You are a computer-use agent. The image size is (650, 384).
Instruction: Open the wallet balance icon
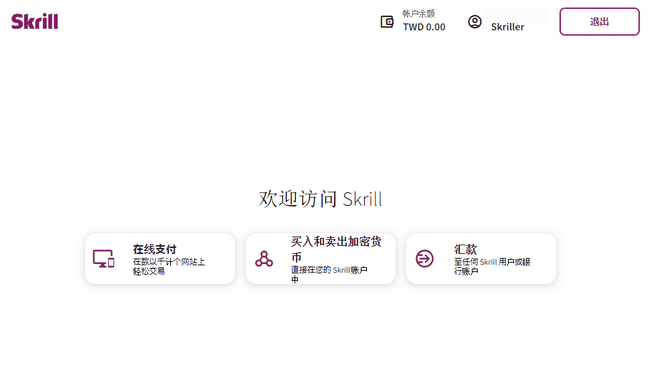(387, 22)
